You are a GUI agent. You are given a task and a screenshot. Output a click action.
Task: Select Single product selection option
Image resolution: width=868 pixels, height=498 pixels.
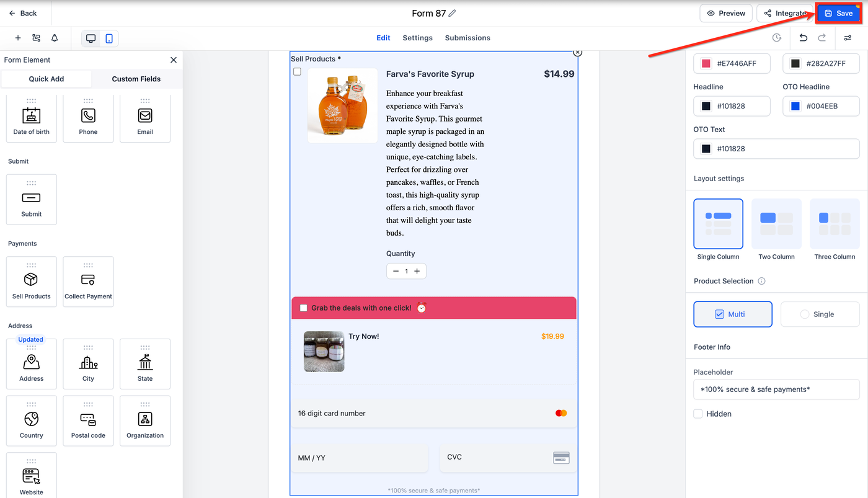pos(820,314)
